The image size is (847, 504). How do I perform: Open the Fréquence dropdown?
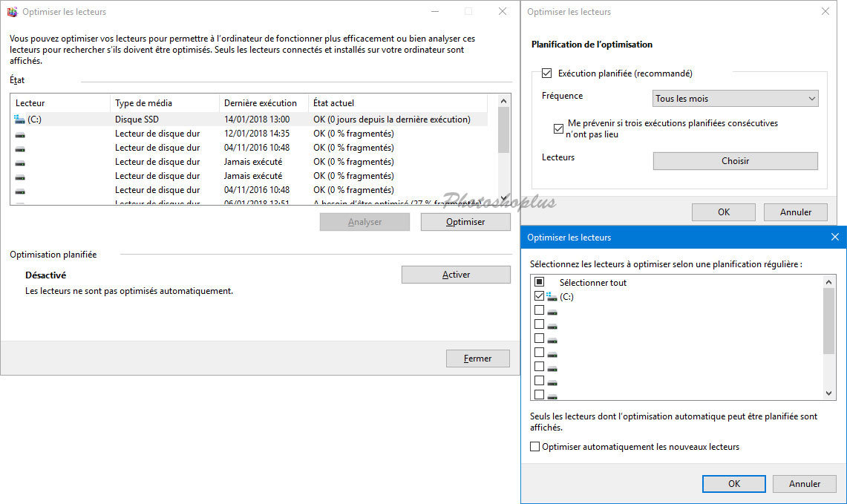(x=735, y=99)
